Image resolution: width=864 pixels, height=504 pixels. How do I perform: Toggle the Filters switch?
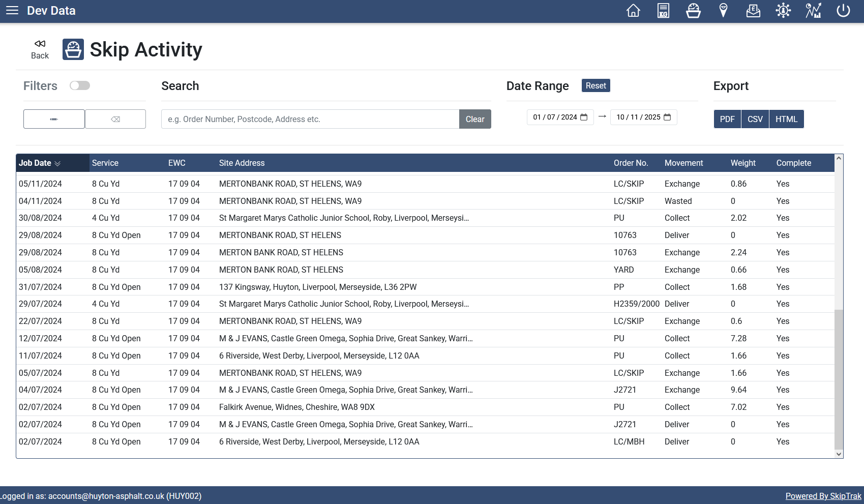click(80, 85)
